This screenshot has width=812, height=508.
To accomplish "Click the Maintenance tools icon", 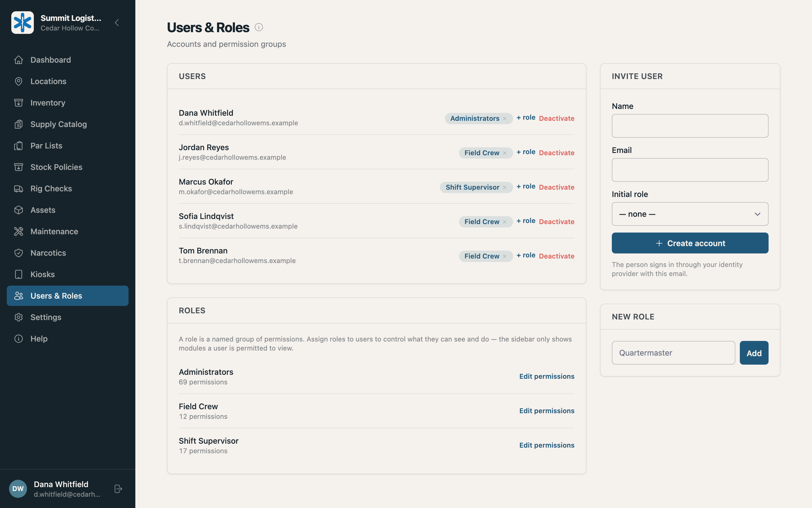I will tap(18, 231).
